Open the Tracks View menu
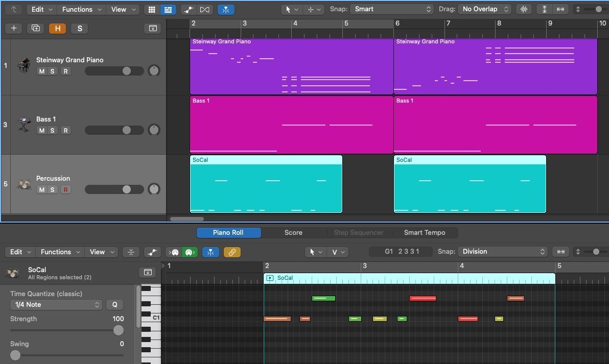Viewport: 609px width, 364px height. click(x=123, y=9)
